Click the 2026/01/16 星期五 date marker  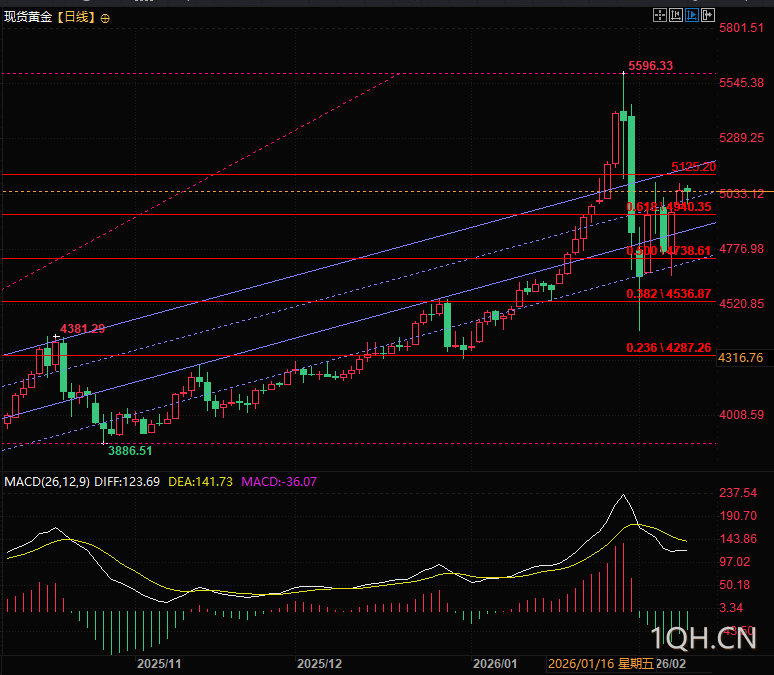click(601, 664)
